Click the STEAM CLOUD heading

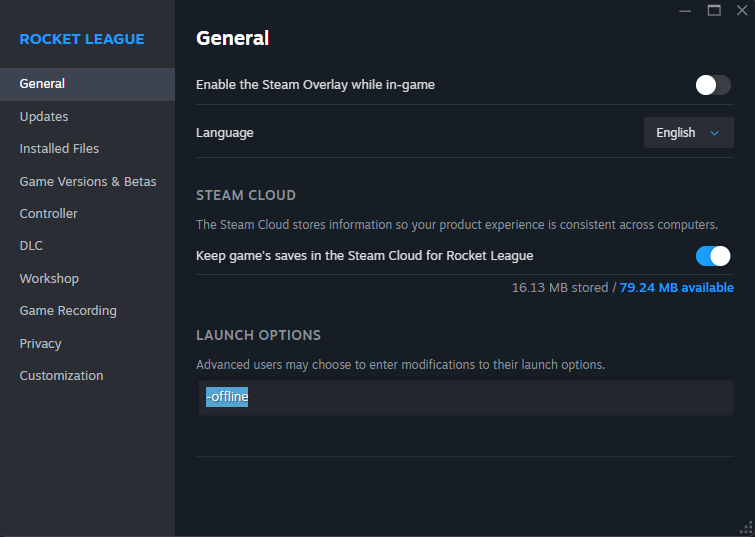(x=246, y=195)
